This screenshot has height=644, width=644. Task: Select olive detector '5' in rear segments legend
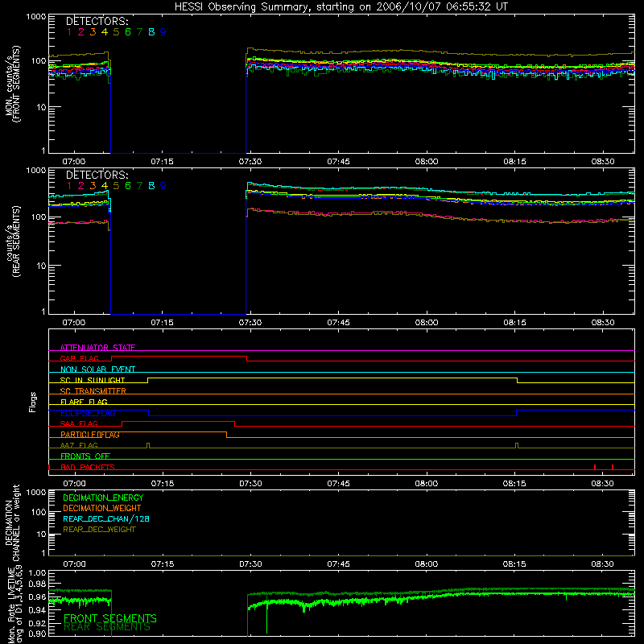click(x=116, y=186)
